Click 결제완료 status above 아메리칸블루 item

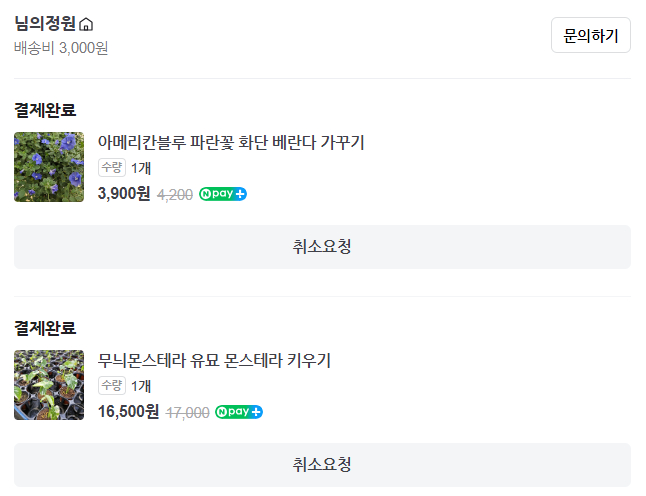pyautogui.click(x=45, y=110)
